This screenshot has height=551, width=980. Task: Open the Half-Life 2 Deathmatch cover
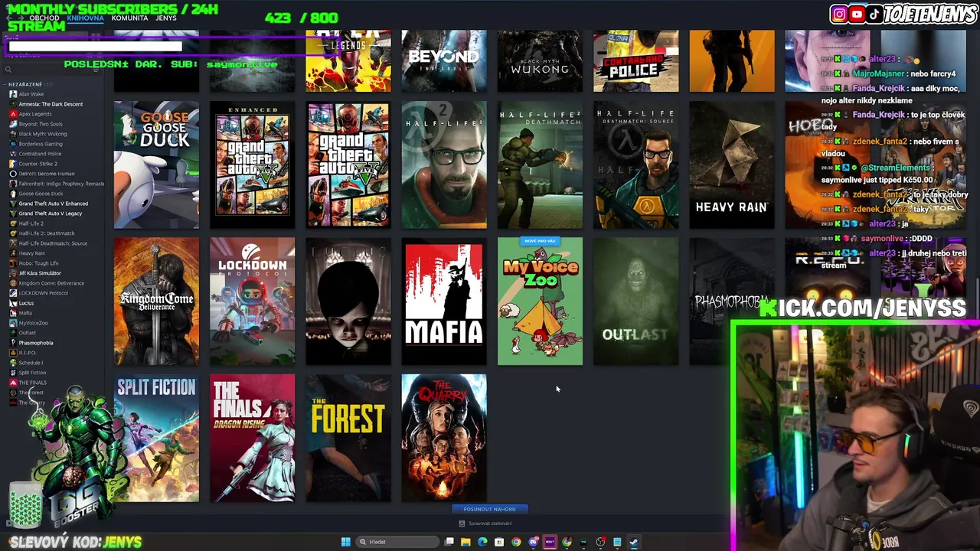540,165
